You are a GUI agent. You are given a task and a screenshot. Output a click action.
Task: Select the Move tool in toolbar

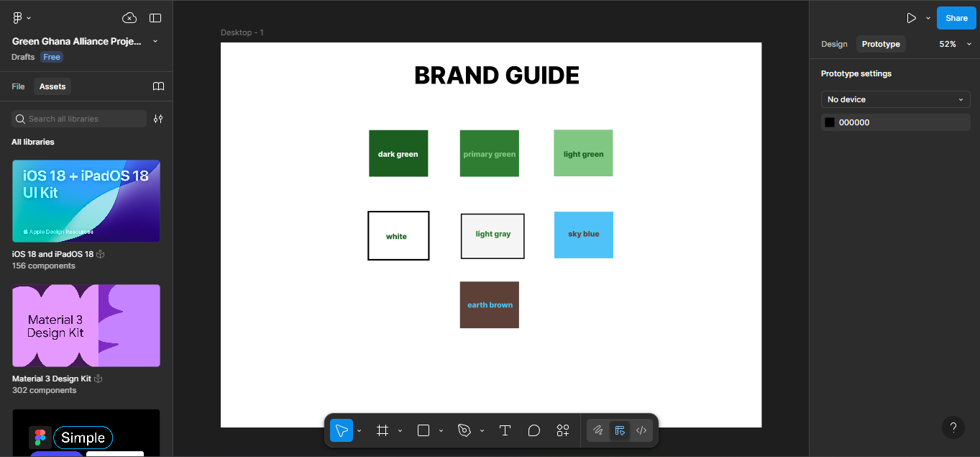[342, 430]
